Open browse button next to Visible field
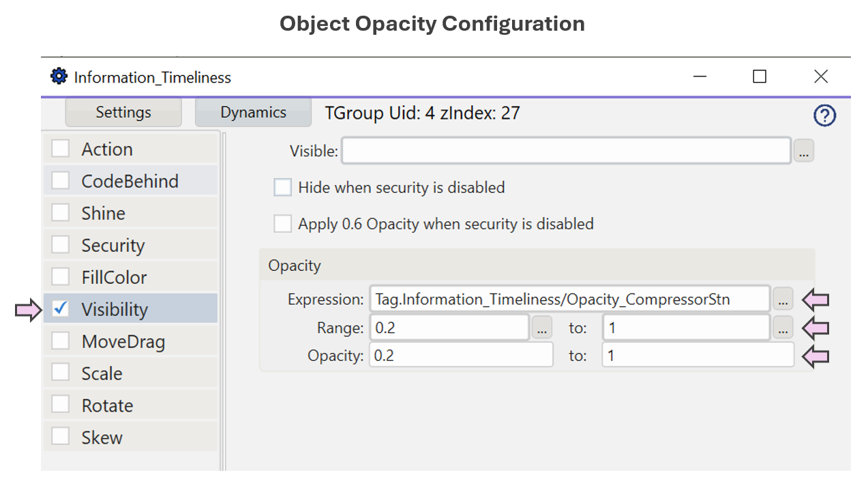The width and height of the screenshot is (868, 490). coord(803,152)
